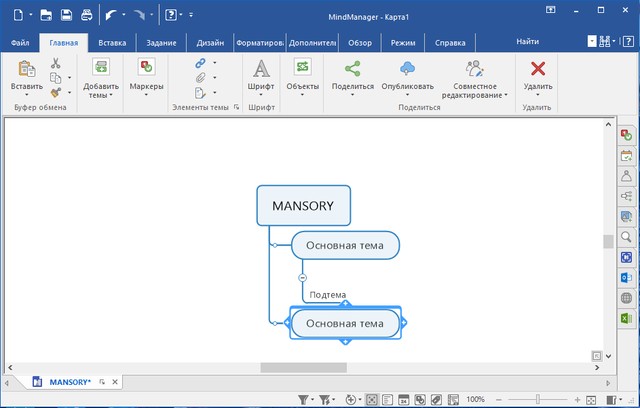Open the Дизайн ribbon tab
640x408 pixels.
pyautogui.click(x=210, y=43)
